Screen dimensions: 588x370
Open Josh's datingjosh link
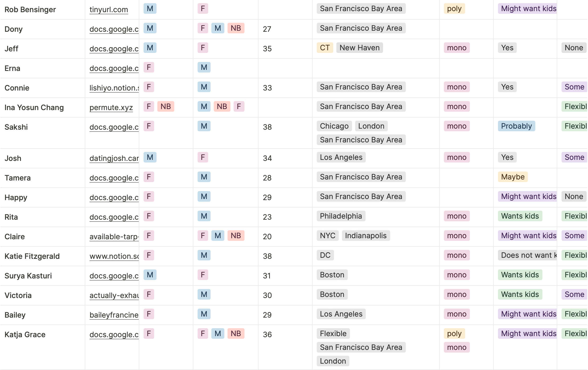(x=114, y=158)
